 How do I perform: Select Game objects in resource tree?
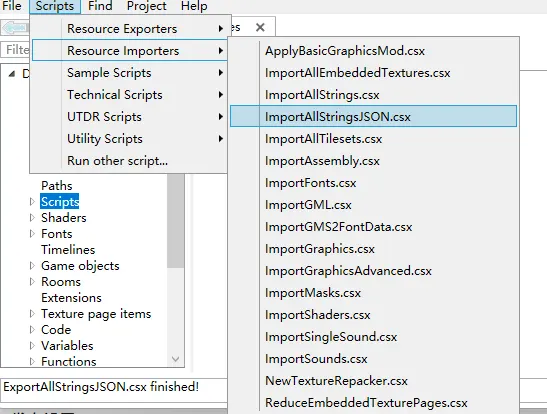[80, 266]
